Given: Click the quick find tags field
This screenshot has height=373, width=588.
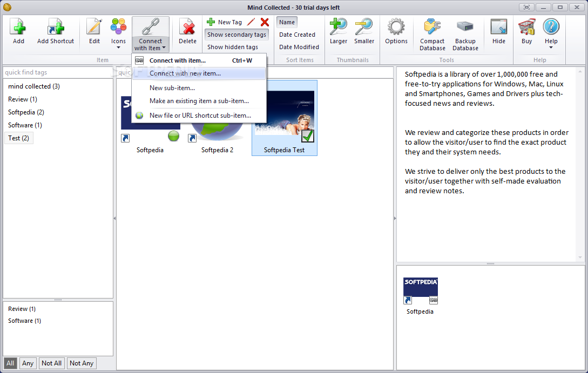Looking at the screenshot, I should 58,72.
